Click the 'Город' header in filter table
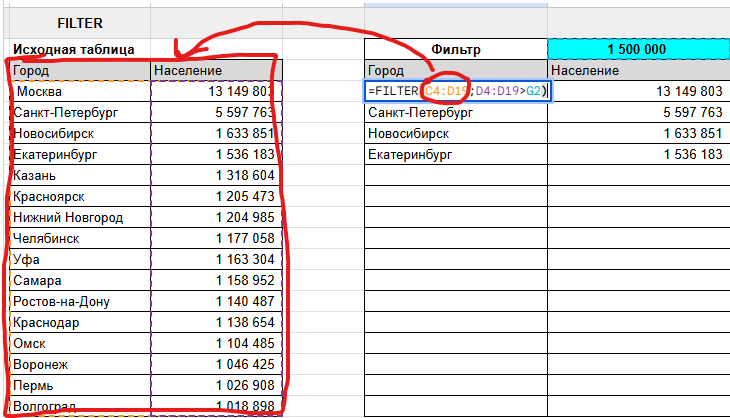The width and height of the screenshot is (730, 418). pos(456,70)
